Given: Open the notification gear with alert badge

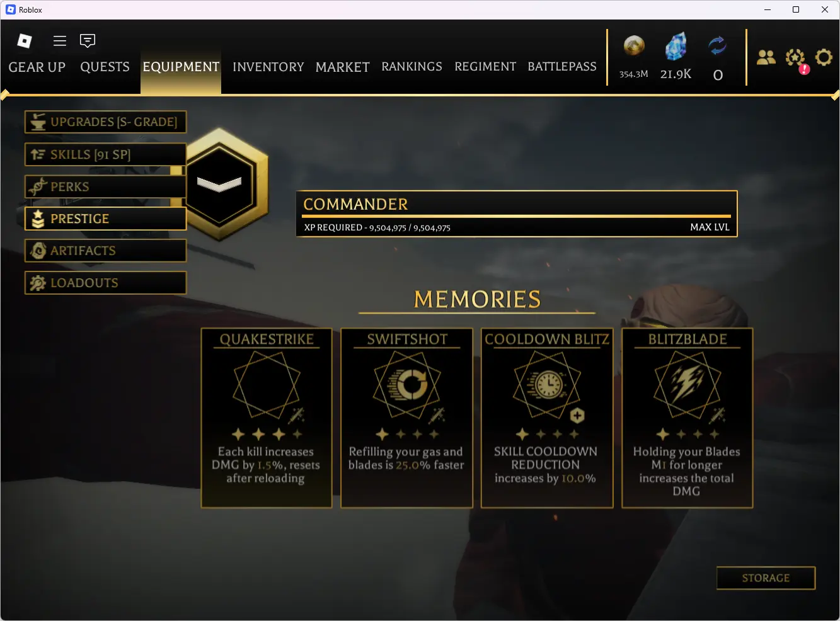Looking at the screenshot, I should click(797, 60).
